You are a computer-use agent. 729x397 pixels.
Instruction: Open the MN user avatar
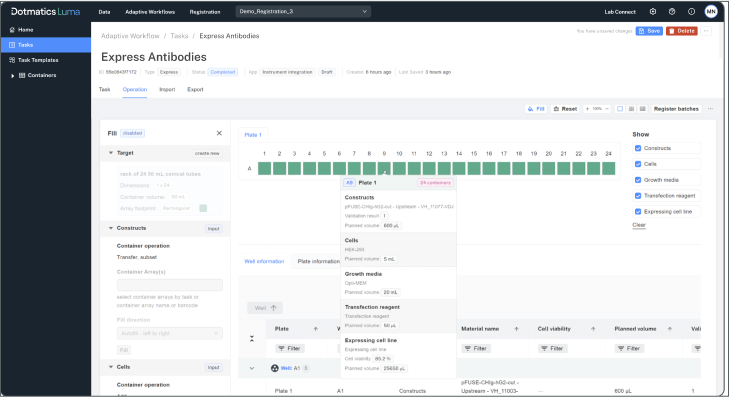click(711, 12)
